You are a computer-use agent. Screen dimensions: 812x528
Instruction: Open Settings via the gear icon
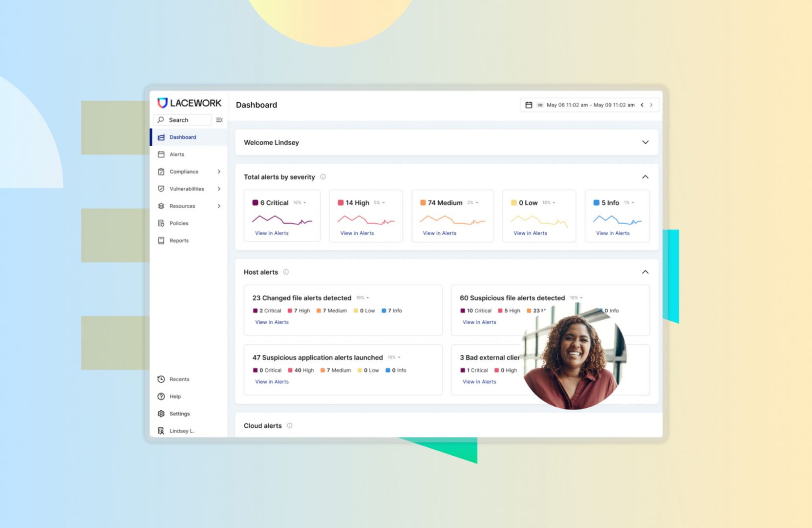point(161,414)
